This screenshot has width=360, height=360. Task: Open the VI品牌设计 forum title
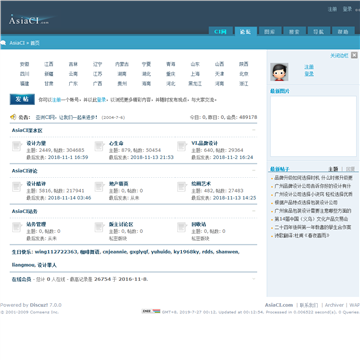[204, 143]
